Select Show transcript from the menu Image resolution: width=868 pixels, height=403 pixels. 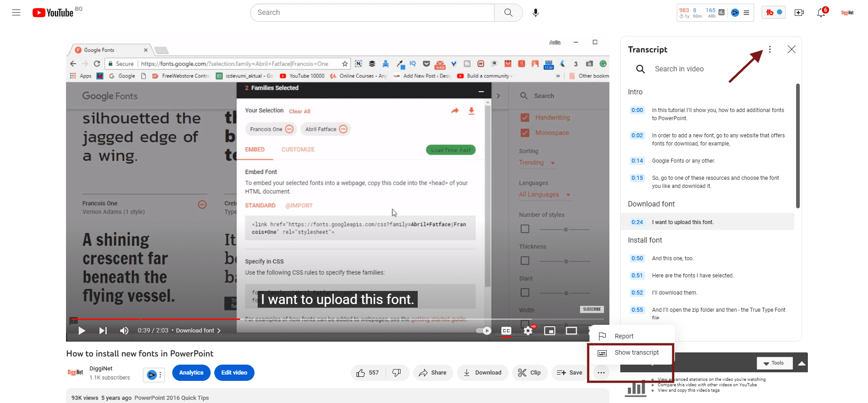[x=636, y=353]
